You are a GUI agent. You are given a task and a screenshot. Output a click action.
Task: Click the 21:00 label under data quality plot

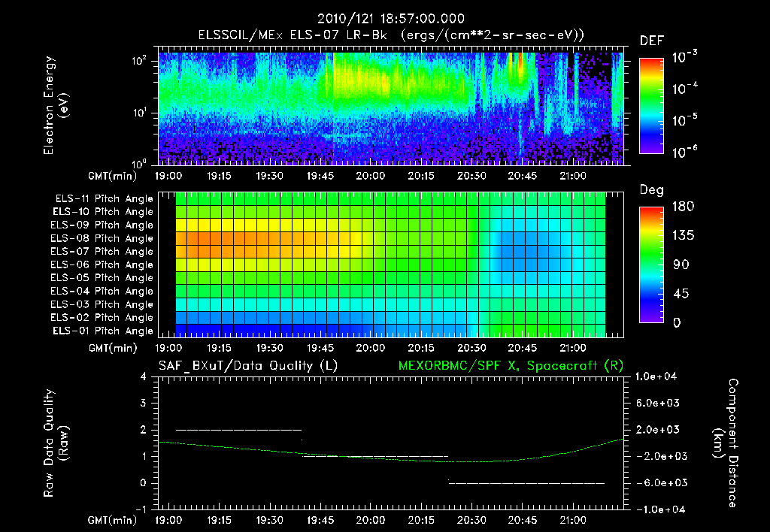573,520
